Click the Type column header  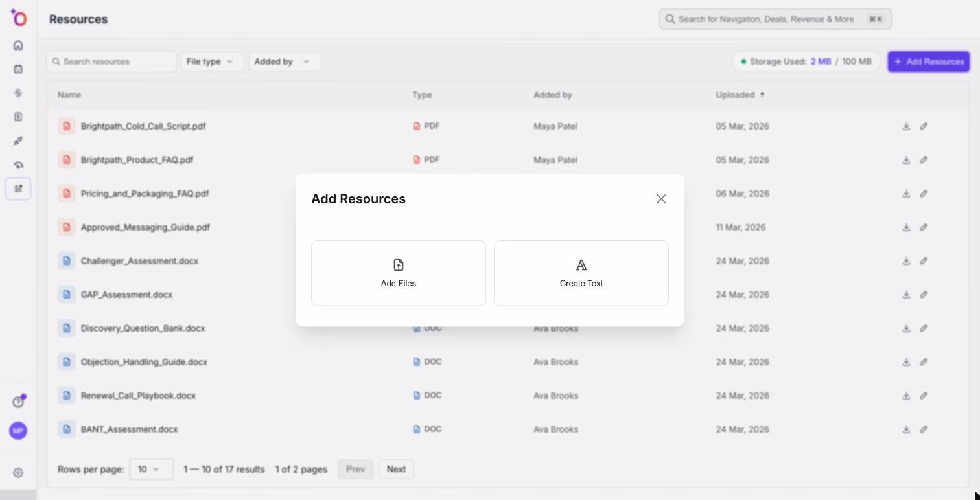[x=422, y=95]
